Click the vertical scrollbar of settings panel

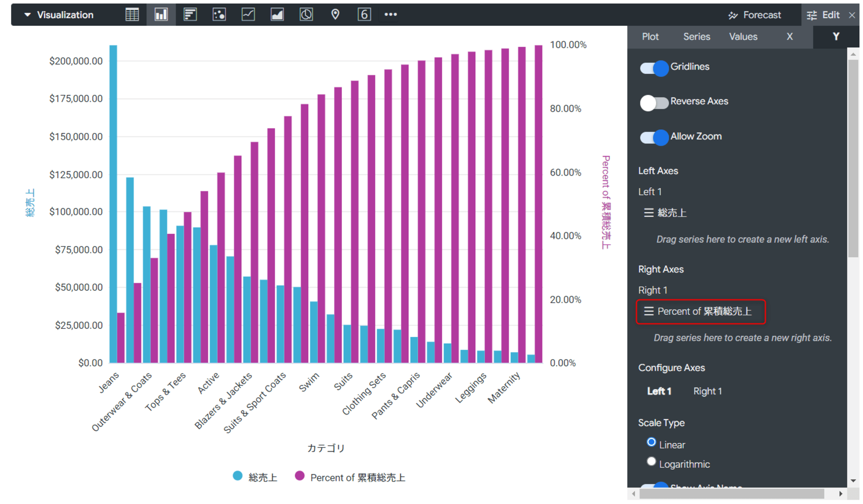(x=853, y=158)
